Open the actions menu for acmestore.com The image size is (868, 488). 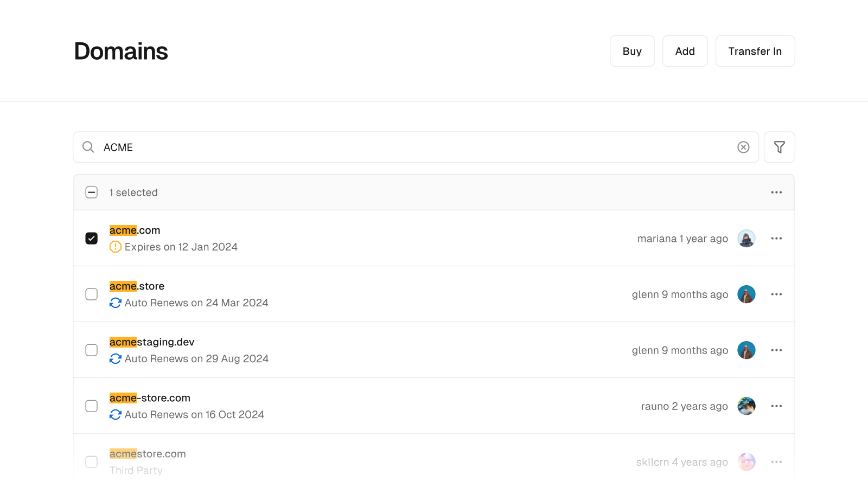point(776,461)
